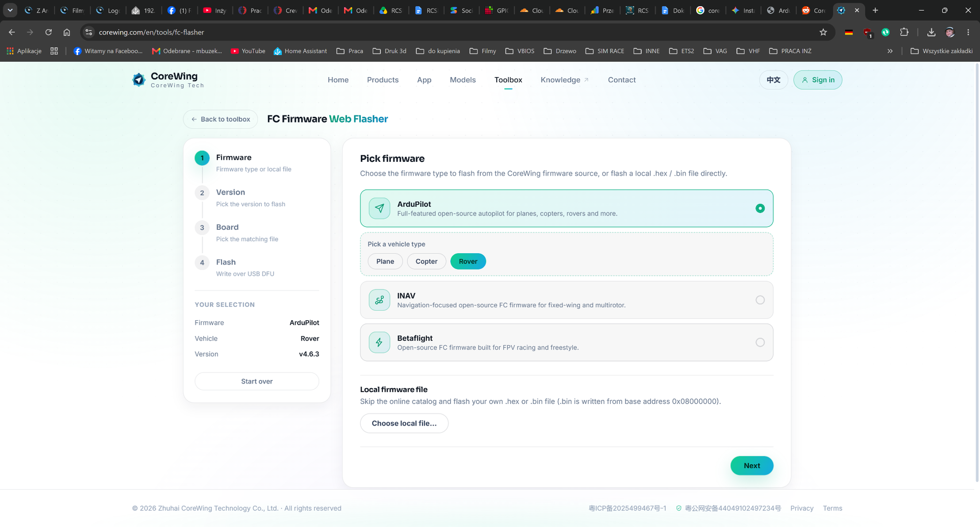Open the tab search dropdown arrow
The height and width of the screenshot is (527, 980).
10,10
